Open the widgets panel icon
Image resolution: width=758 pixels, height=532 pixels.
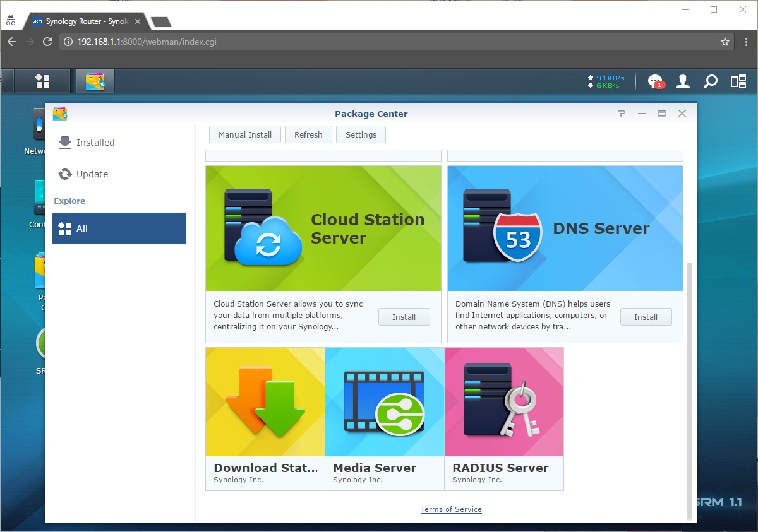point(738,81)
